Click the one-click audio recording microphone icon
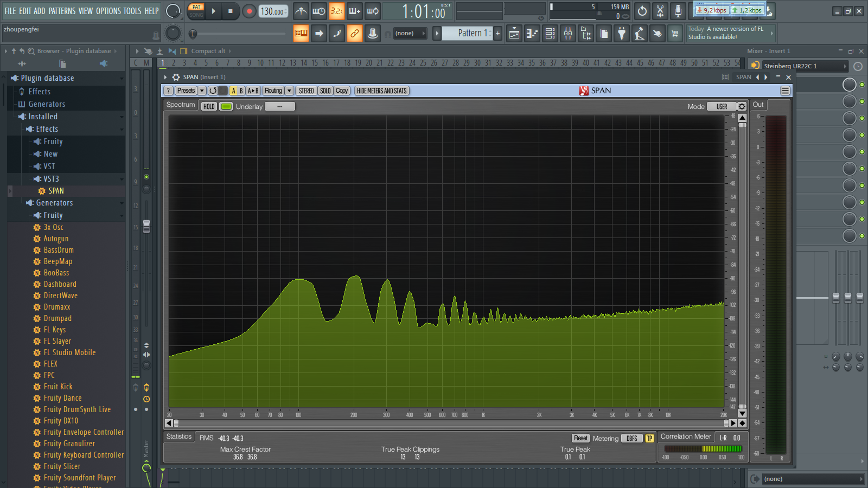868x488 pixels. point(678,11)
